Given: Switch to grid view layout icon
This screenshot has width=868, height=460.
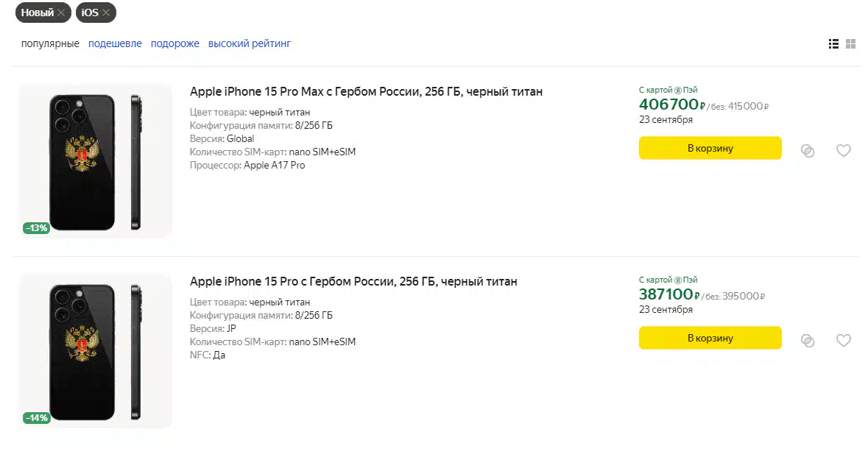Looking at the screenshot, I should [x=851, y=43].
